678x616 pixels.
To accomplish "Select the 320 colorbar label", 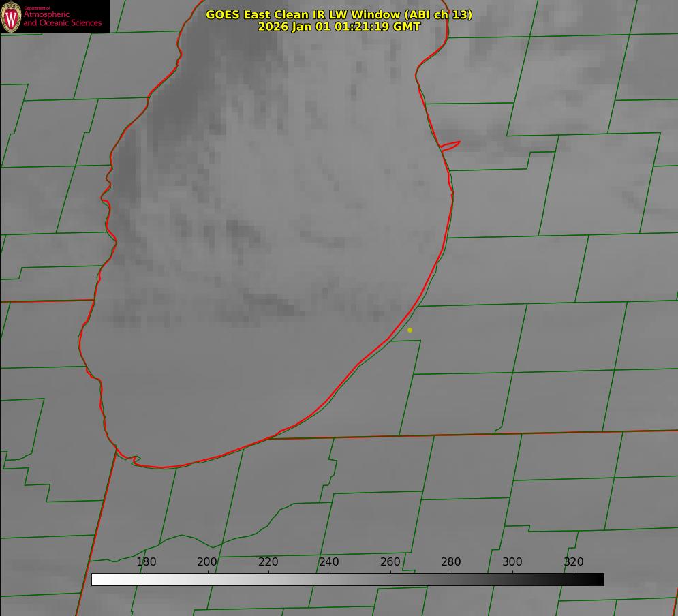I will click(x=574, y=561).
